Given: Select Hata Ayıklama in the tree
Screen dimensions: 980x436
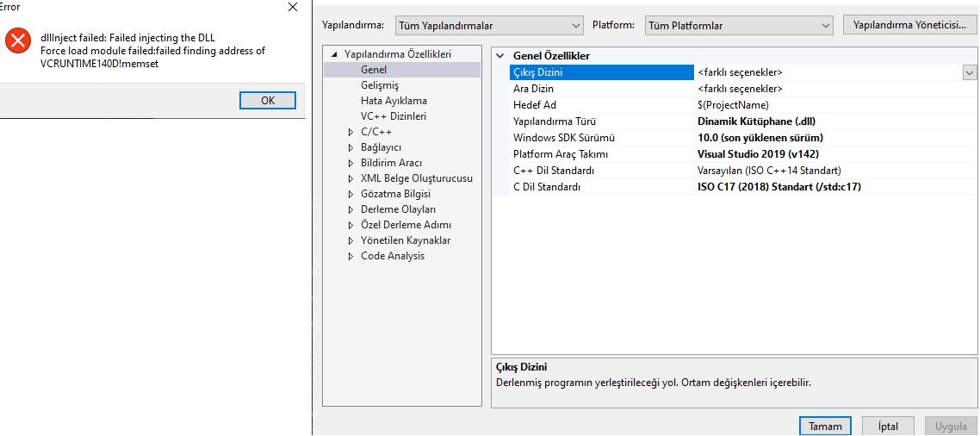Looking at the screenshot, I should coord(394,101).
